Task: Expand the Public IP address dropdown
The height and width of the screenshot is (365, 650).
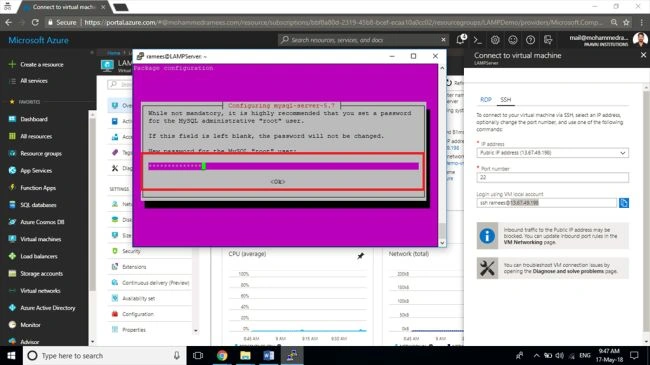Action: point(552,153)
